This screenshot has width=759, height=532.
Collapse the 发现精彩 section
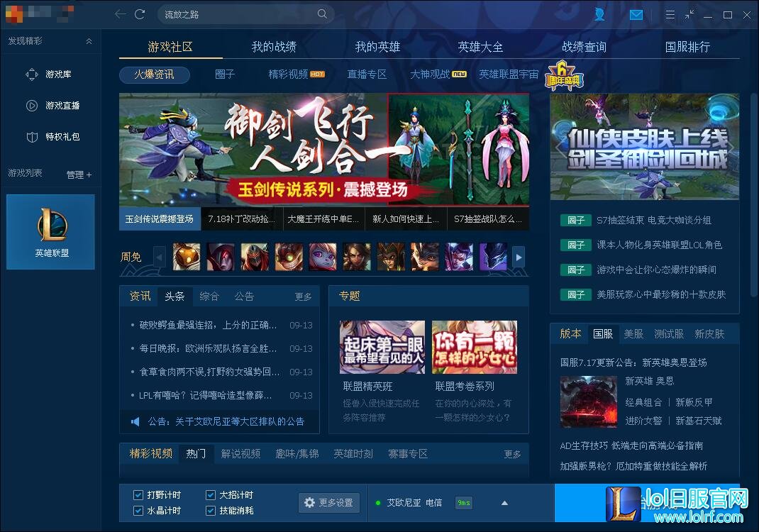(89, 41)
